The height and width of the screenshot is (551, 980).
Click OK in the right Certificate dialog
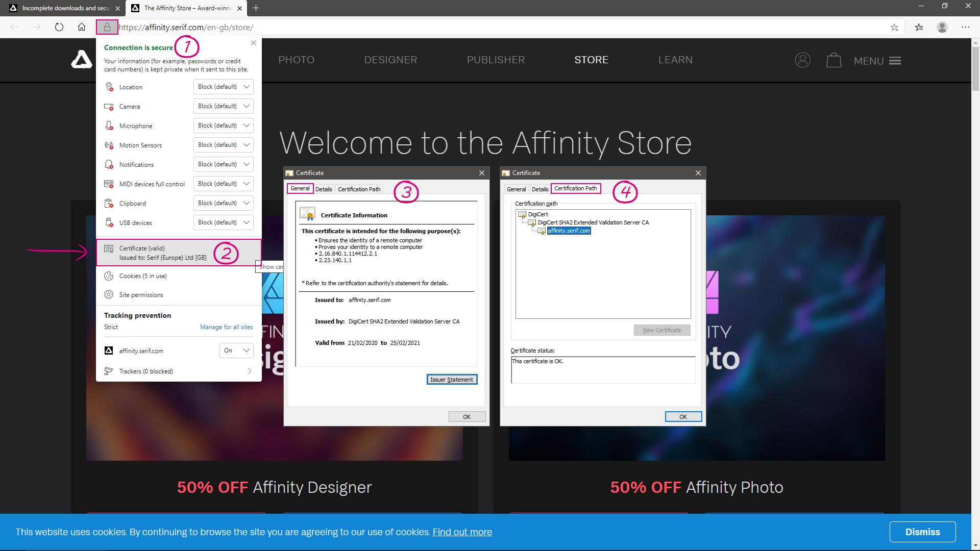coord(683,417)
